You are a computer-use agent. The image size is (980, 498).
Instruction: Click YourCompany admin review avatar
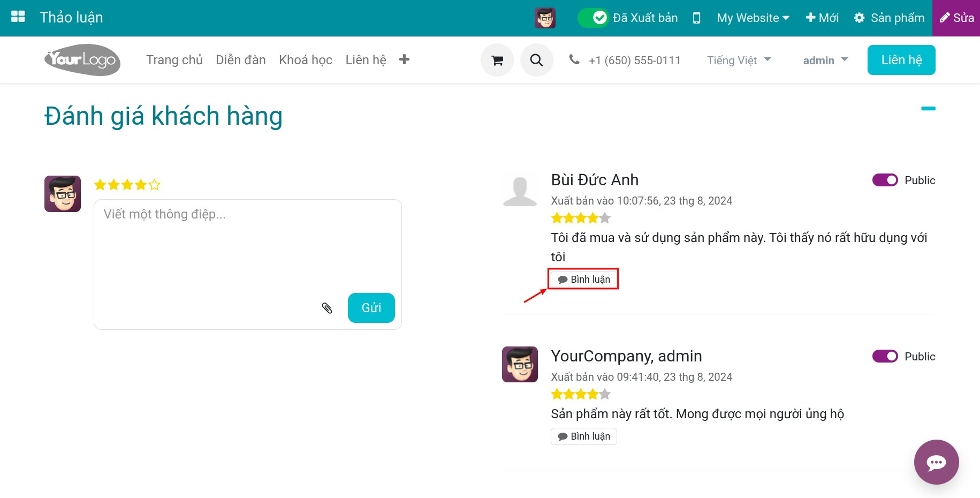point(520,364)
